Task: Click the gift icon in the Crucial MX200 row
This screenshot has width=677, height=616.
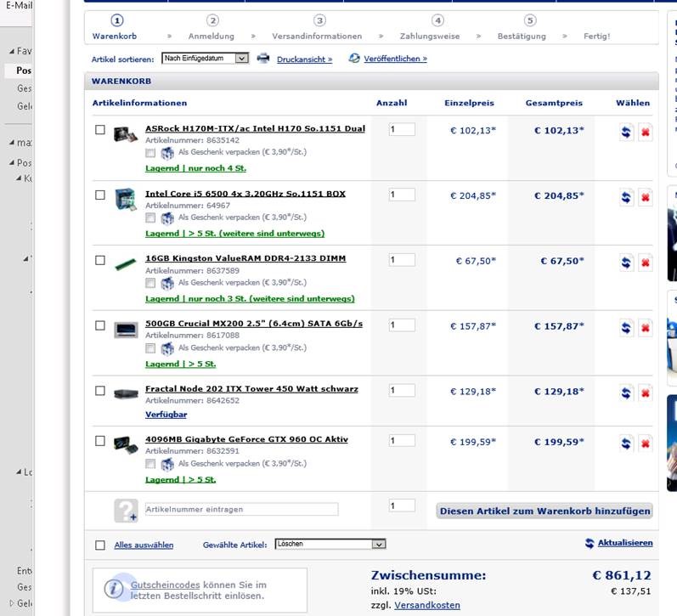Action: 167,348
